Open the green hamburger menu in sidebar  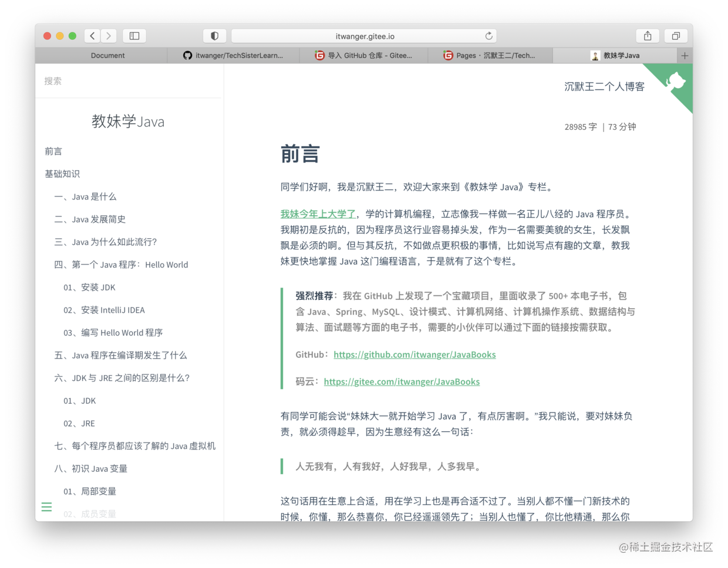pyautogui.click(x=46, y=506)
